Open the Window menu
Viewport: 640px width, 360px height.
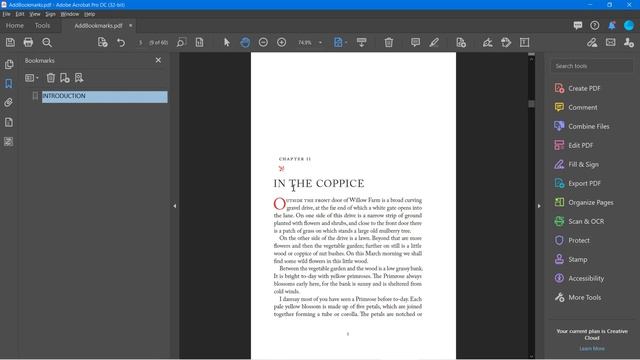coord(70,14)
